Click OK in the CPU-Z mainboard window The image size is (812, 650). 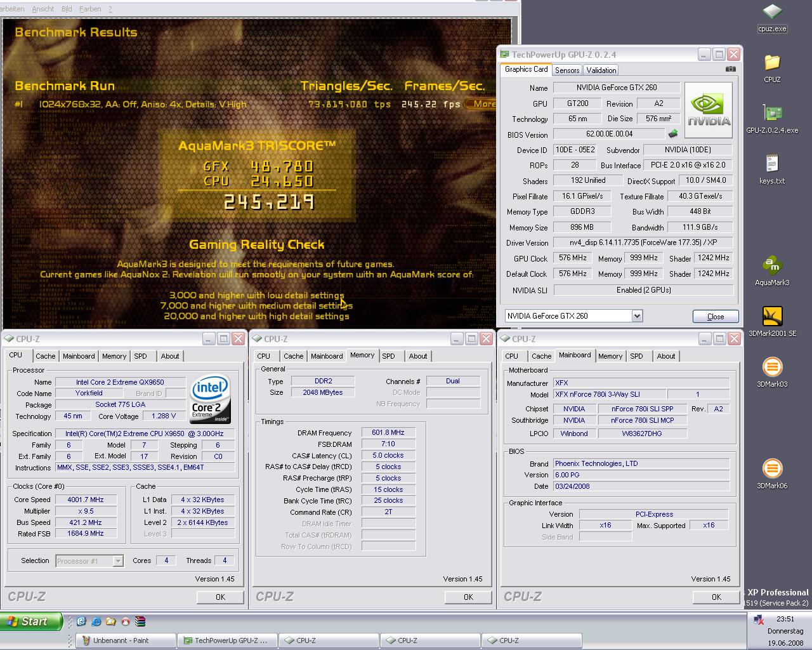[x=716, y=597]
